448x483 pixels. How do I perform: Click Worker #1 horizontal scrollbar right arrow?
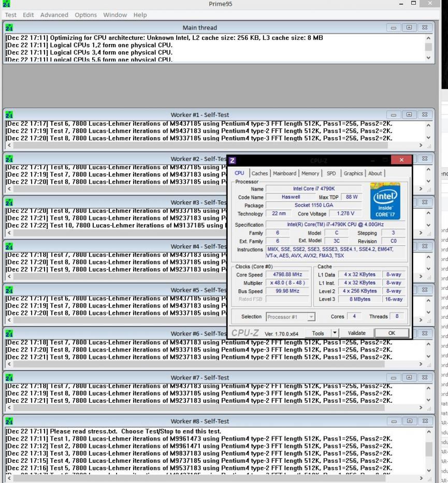421,145
